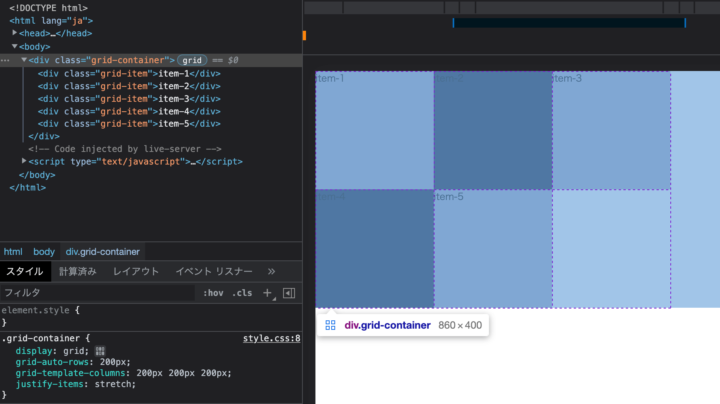
Task: Show more tabs with the chevron button
Action: pos(271,271)
